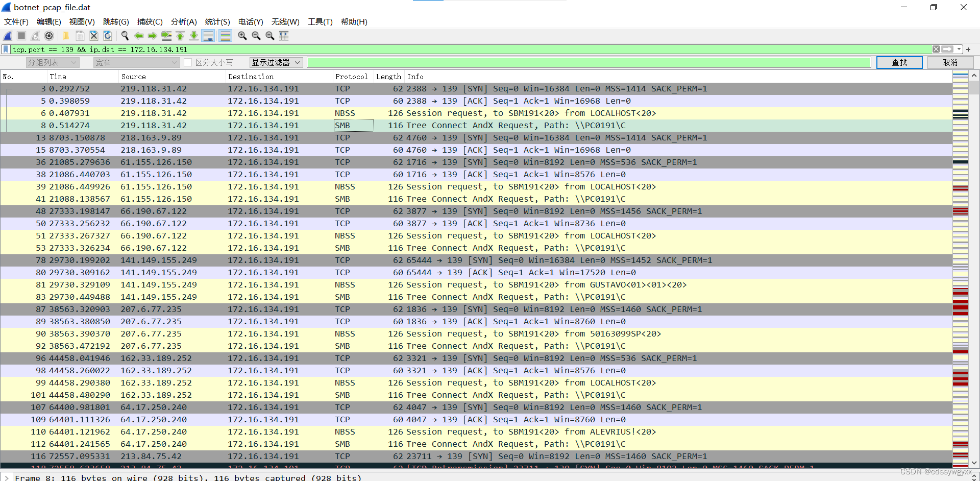
Task: Close the capture file icon
Action: pos(94,36)
